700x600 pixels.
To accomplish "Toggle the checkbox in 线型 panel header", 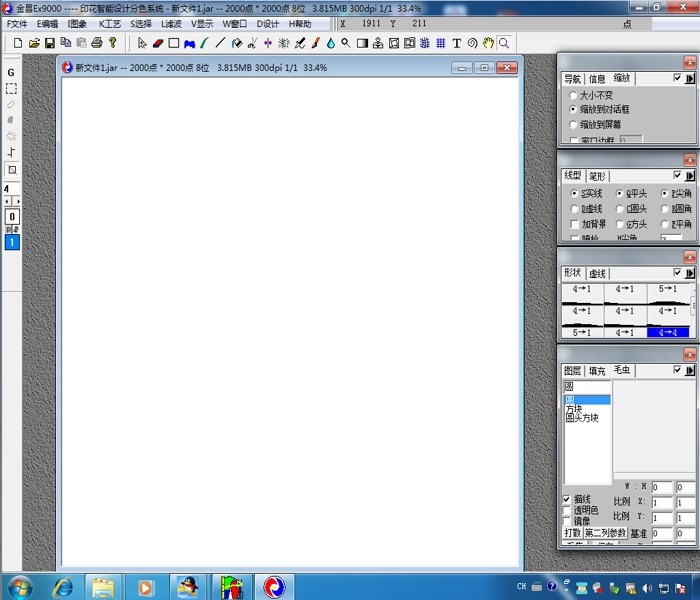I will click(677, 175).
